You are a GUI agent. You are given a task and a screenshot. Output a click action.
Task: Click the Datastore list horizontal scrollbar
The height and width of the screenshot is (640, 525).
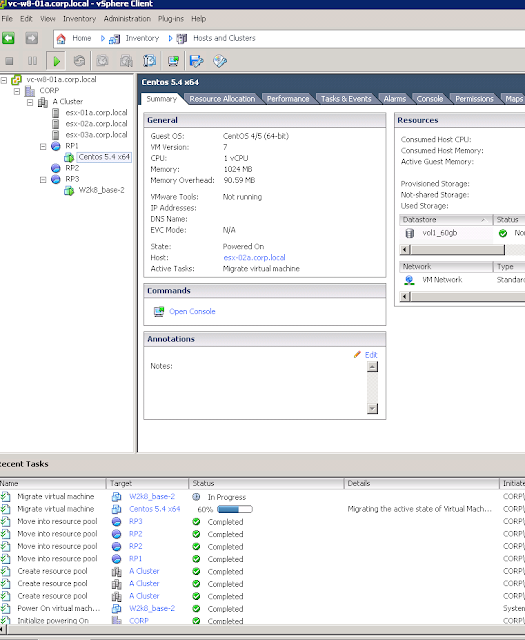tap(457, 250)
